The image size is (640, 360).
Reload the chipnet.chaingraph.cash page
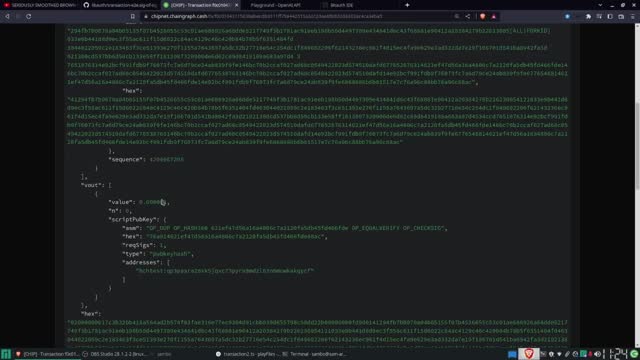29,16
